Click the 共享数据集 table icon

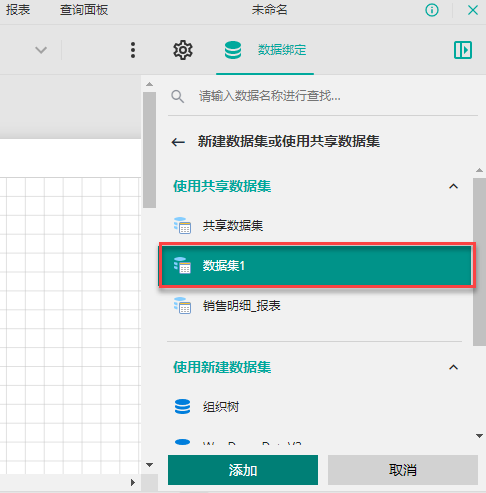point(182,226)
